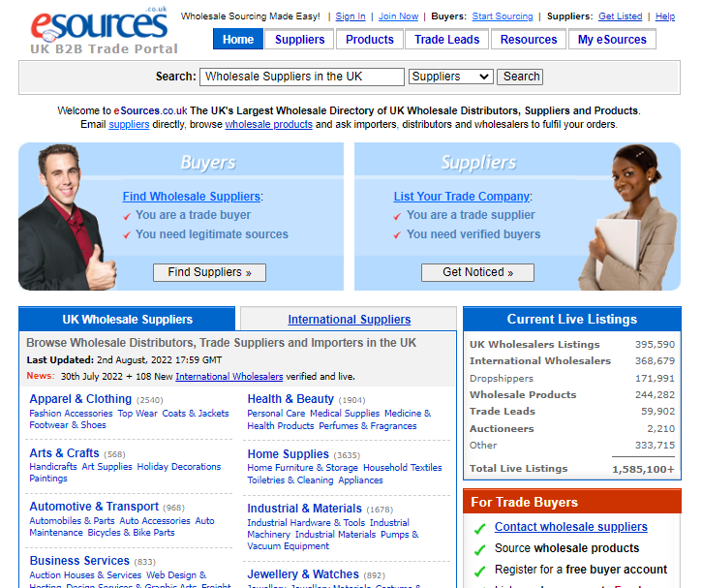The image size is (702, 588).
Task: Click the Sign In link
Action: pyautogui.click(x=351, y=16)
